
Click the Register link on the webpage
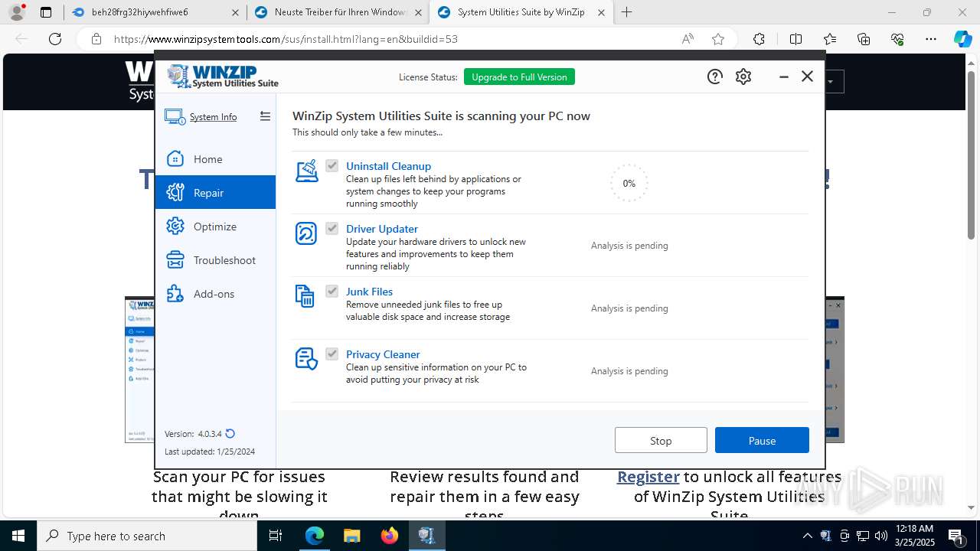tap(648, 477)
